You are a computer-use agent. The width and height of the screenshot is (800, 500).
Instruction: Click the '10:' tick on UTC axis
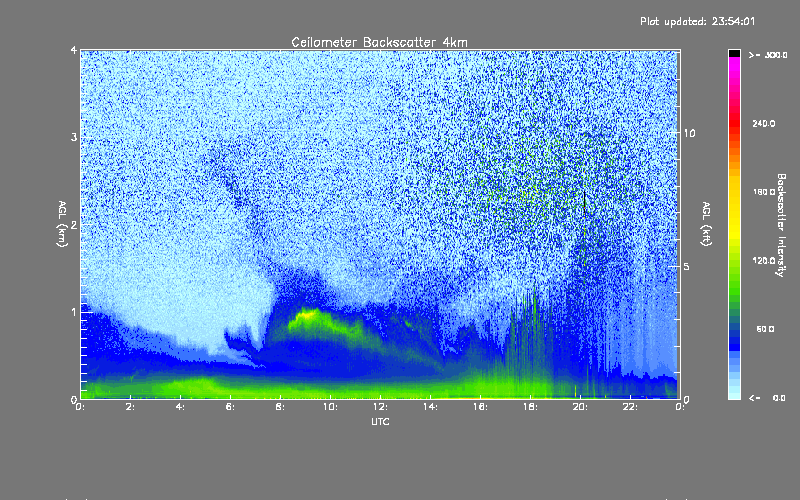pyautogui.click(x=330, y=407)
